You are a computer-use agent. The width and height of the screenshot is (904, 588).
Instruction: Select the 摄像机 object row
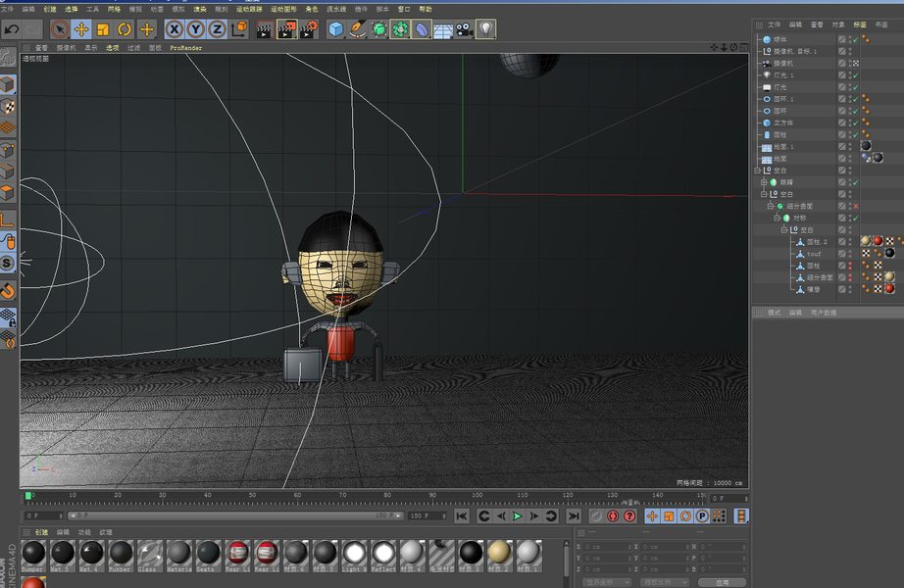tap(783, 64)
